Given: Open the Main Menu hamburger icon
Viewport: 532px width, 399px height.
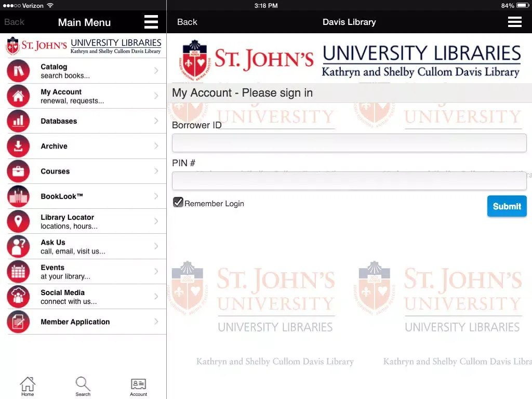Looking at the screenshot, I should point(151,22).
